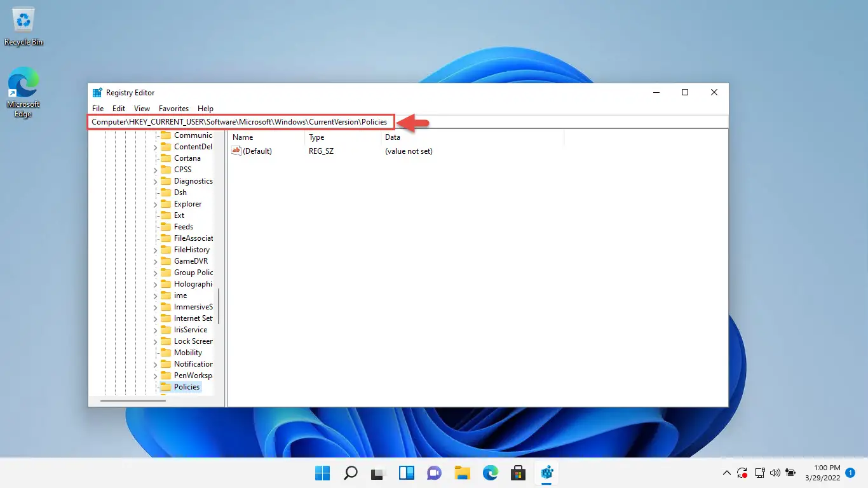Open volume speaker tray icon
868x488 pixels.
point(775,473)
